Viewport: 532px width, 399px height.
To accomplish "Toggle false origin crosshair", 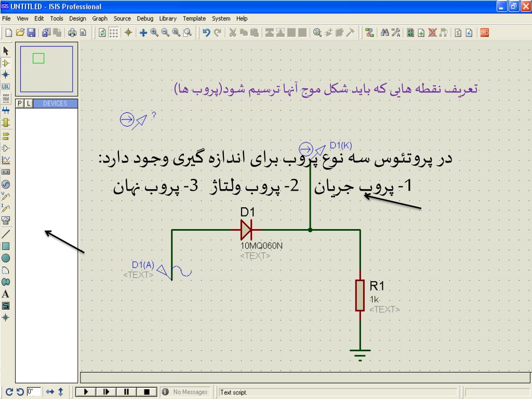I will coord(128,33).
